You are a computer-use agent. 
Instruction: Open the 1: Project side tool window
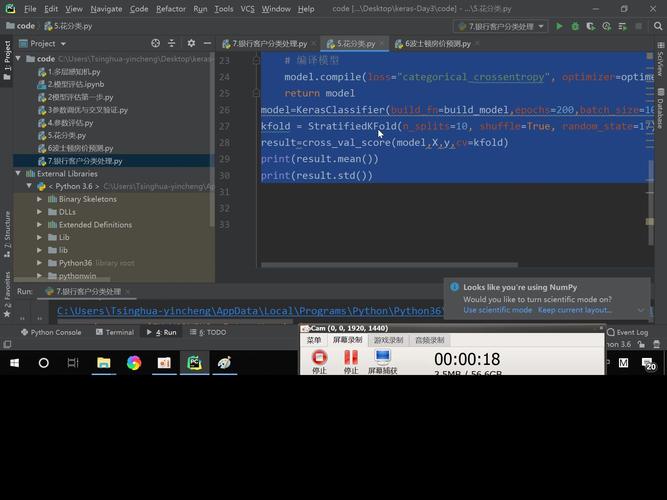(7, 60)
